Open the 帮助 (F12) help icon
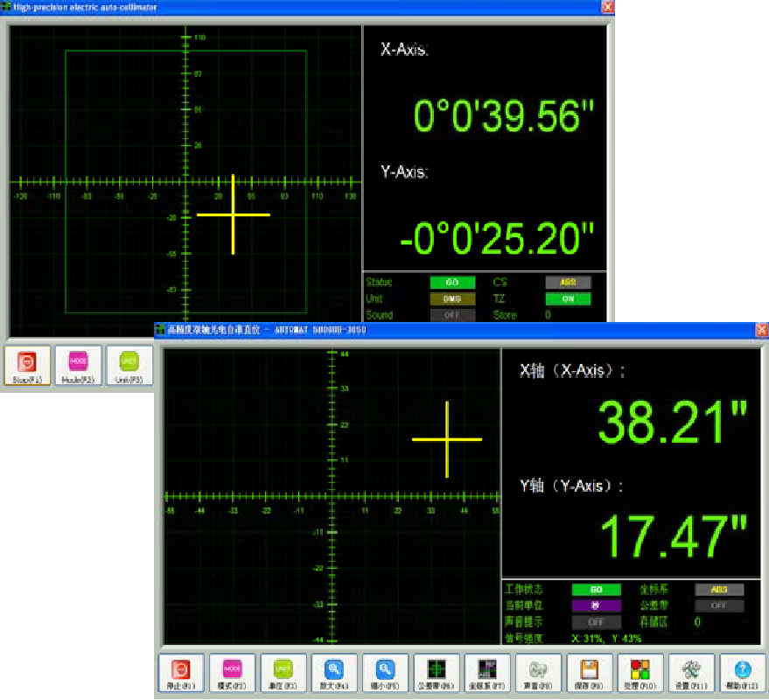The image size is (769, 700). point(743,673)
